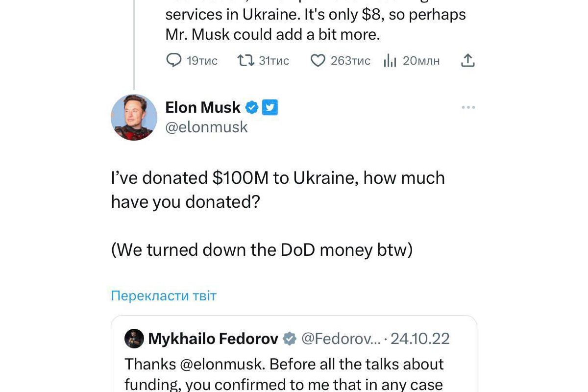This screenshot has height=392, width=588.
Task: Click Mykhailo Fedorov's small avatar
Action: pyautogui.click(x=134, y=339)
